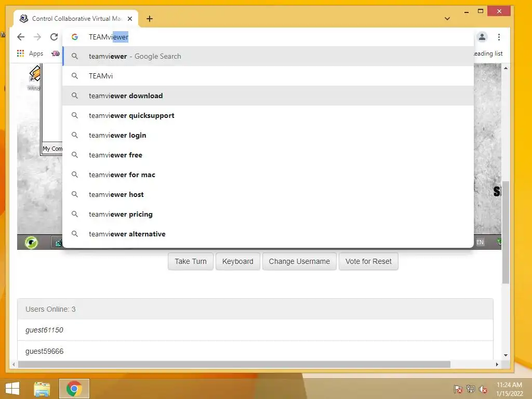532x399 pixels.
Task: Click the Chrome taskbar icon
Action: tap(74, 389)
